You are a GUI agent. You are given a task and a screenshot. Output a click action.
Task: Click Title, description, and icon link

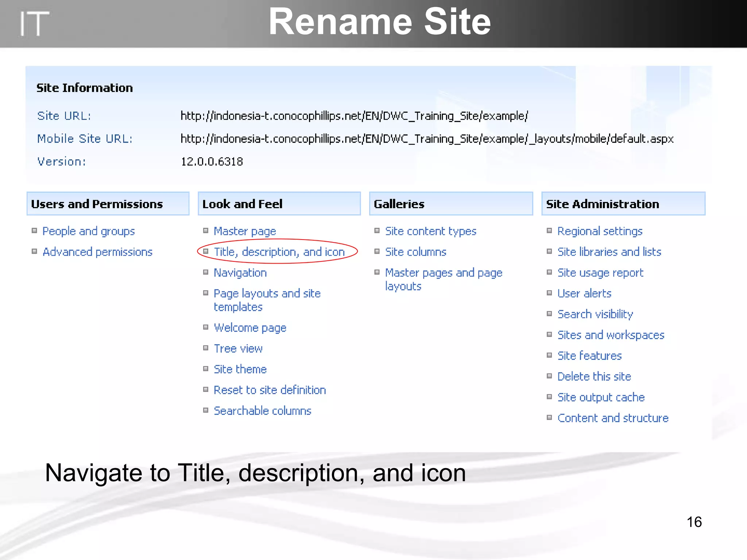[279, 252]
